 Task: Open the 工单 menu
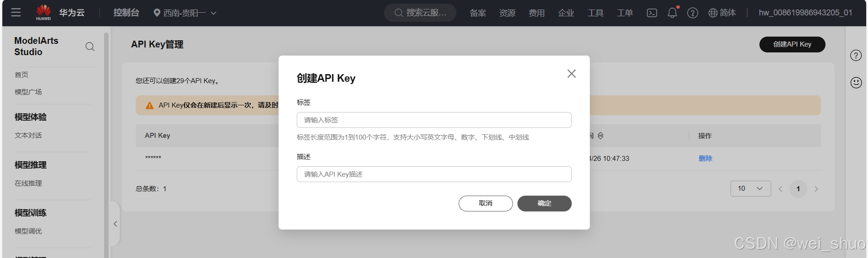coord(625,13)
